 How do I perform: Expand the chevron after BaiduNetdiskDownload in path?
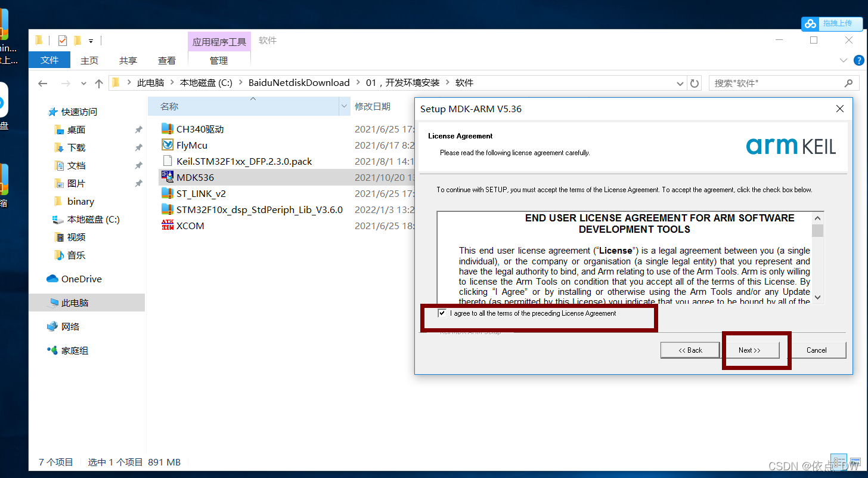[358, 83]
